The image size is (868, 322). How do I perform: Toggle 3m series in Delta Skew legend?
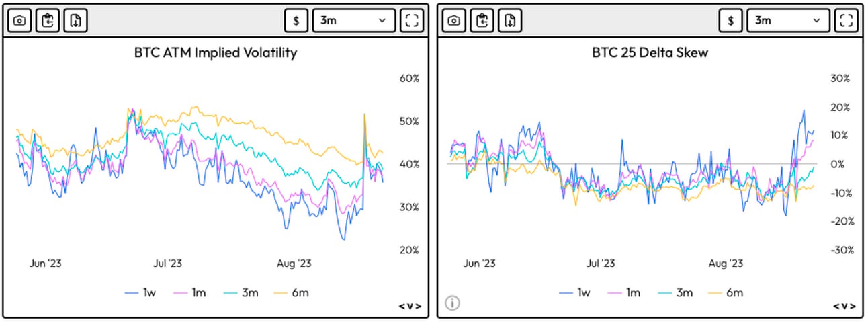[675, 292]
